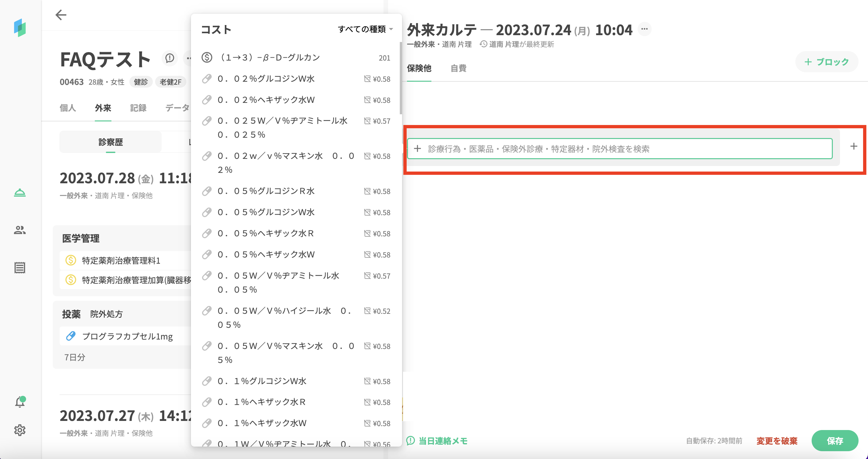This screenshot has height=459, width=868.
Task: Click plus icon right of search field
Action: click(854, 146)
